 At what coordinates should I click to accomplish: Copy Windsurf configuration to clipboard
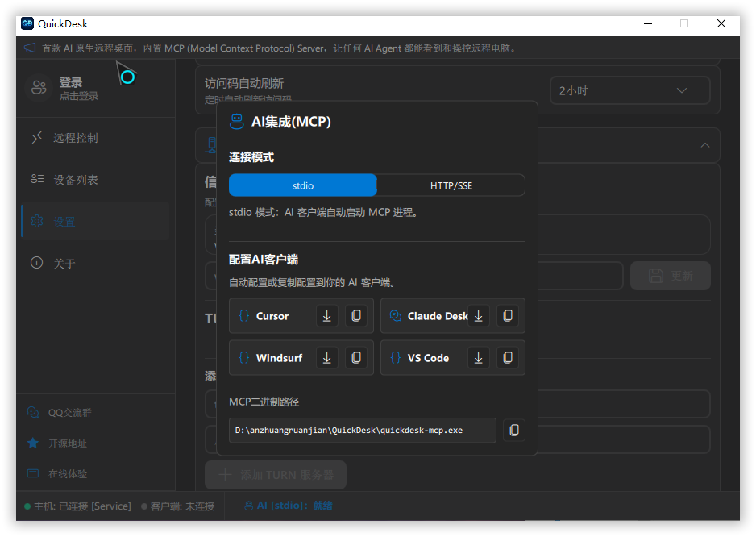(356, 358)
